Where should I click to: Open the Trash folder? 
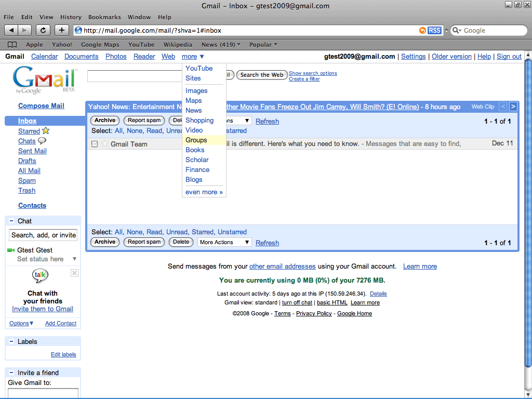pyautogui.click(x=27, y=190)
